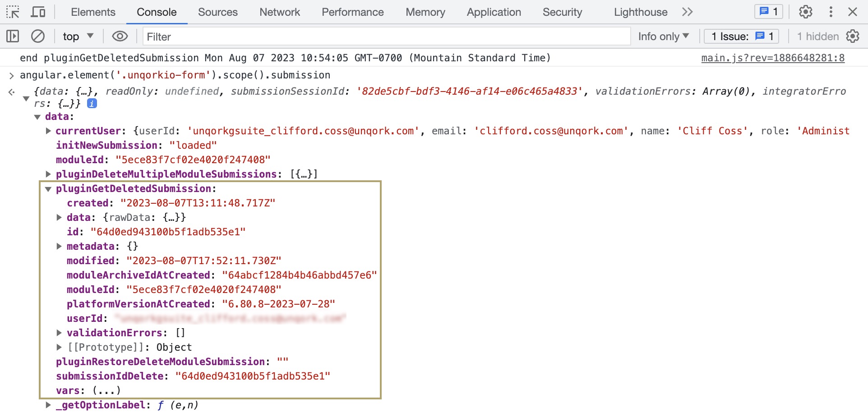This screenshot has width=868, height=412.
Task: Expand the validationErrors array
Action: (59, 333)
